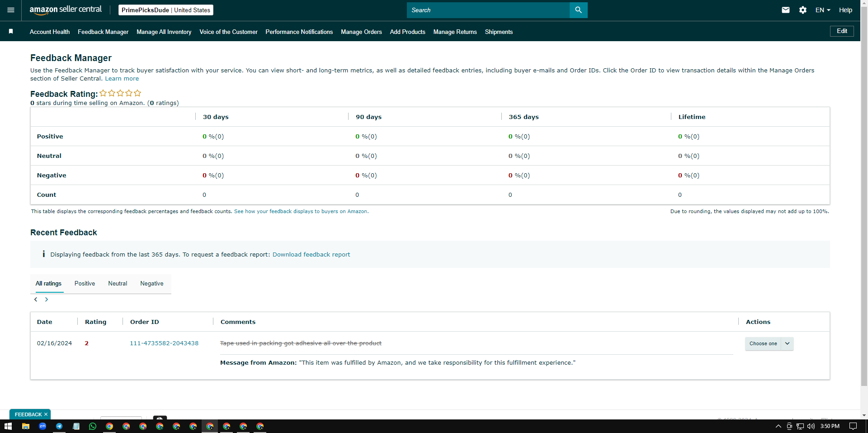Click the Learn more link
This screenshot has height=433, width=868.
pyautogui.click(x=122, y=78)
